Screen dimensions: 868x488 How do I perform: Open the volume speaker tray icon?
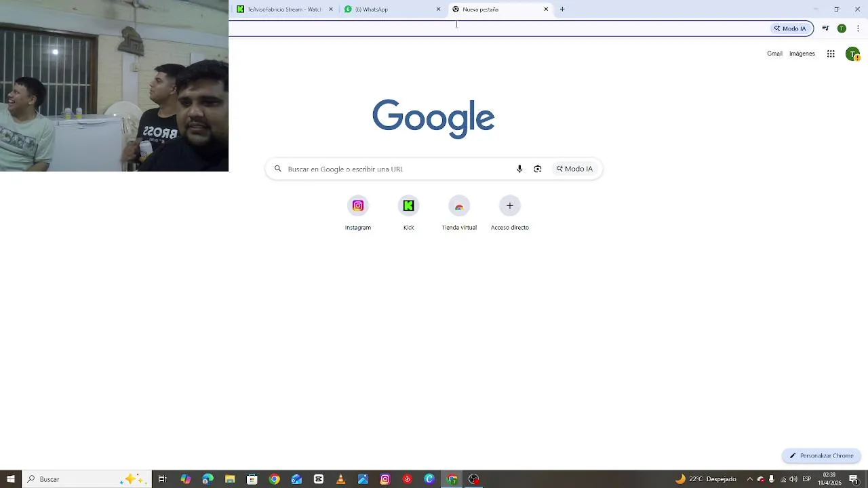(793, 479)
